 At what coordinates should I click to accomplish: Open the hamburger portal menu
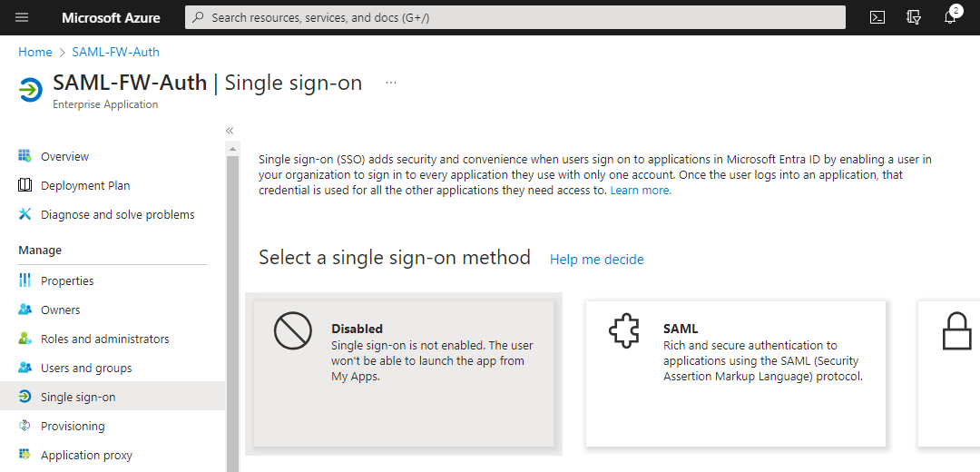point(22,17)
